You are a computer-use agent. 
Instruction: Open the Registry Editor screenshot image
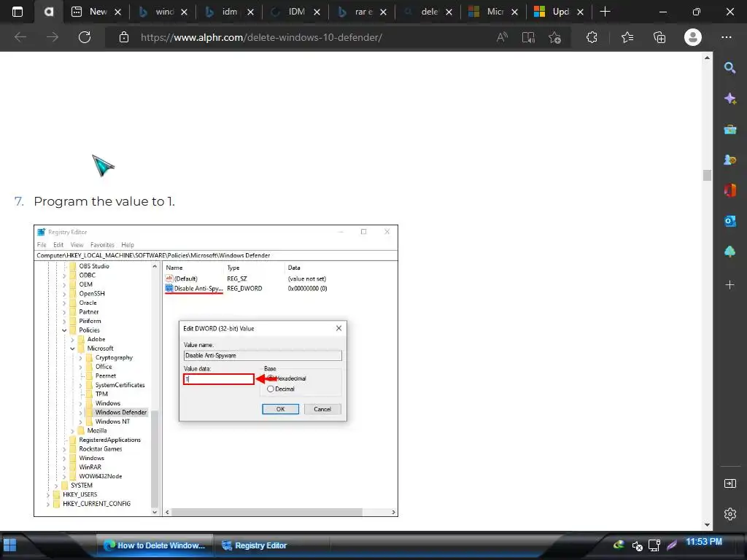click(x=216, y=370)
